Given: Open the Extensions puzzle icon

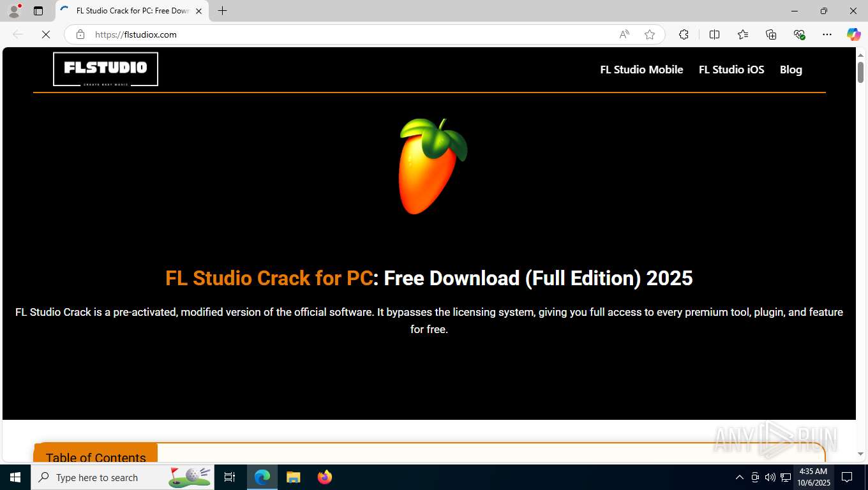Looking at the screenshot, I should [x=684, y=34].
